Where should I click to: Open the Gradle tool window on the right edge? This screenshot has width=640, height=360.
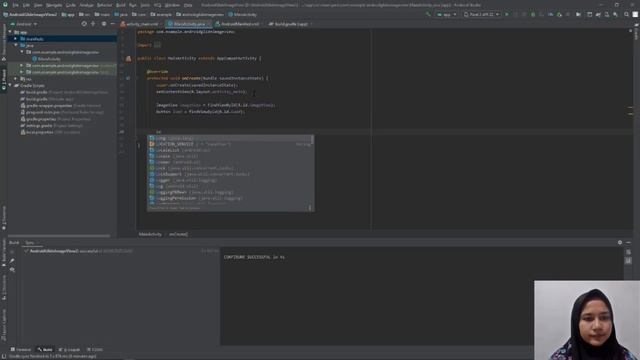(636, 33)
